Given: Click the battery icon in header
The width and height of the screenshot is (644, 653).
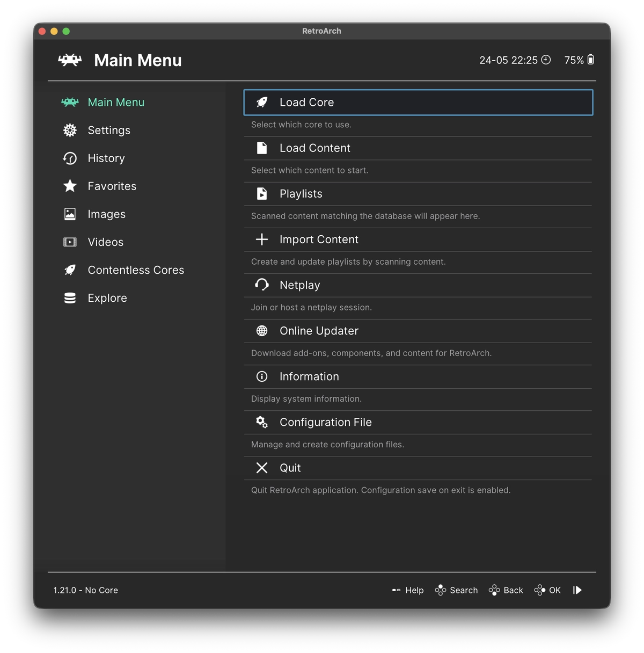Looking at the screenshot, I should click(590, 60).
